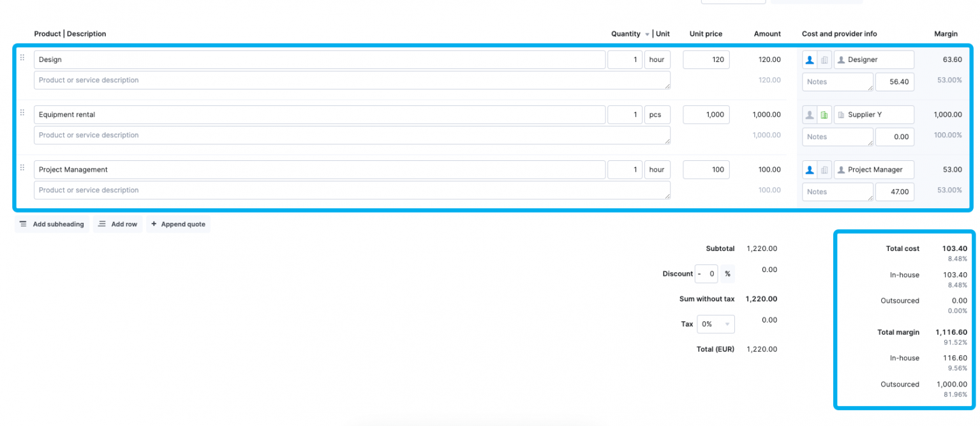
Task: Grab the drag handle of Equipment rental row
Action: 22,112
